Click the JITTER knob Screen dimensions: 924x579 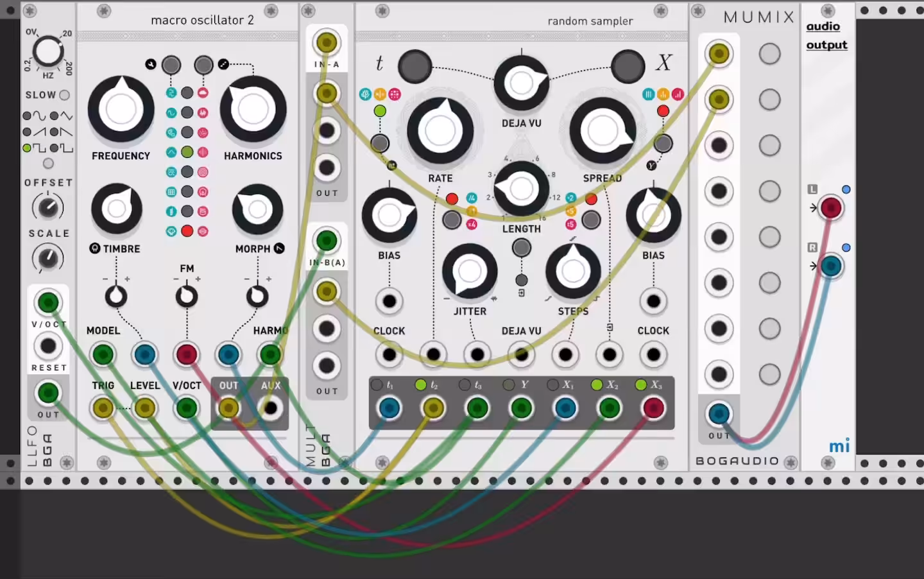click(x=470, y=272)
